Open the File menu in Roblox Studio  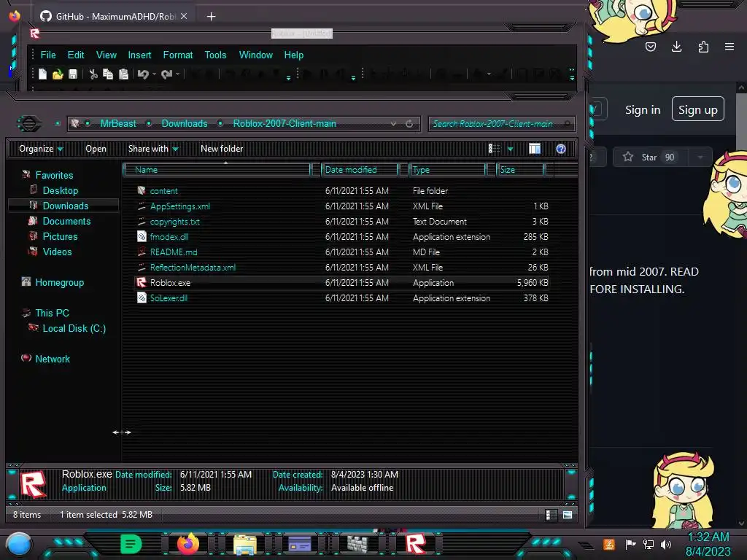coord(48,55)
